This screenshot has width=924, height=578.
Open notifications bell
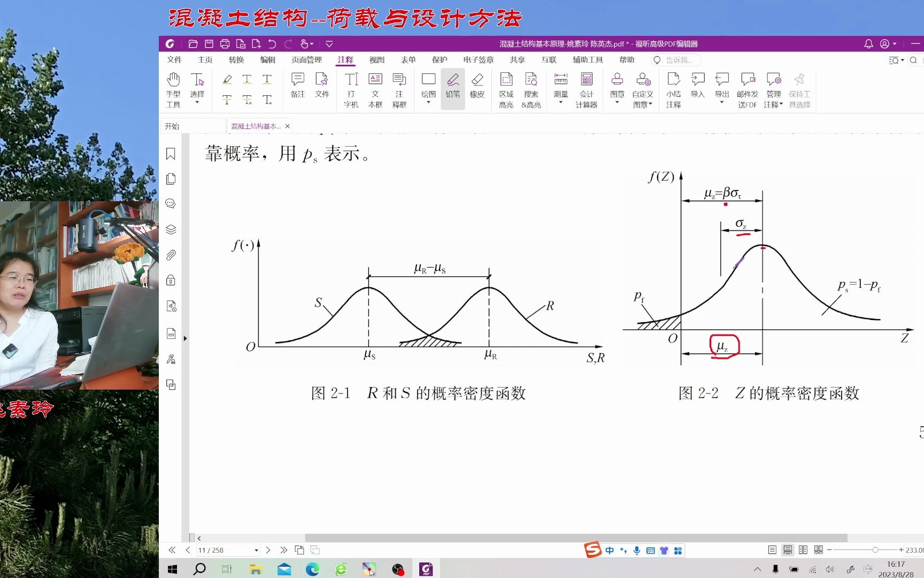click(x=868, y=44)
